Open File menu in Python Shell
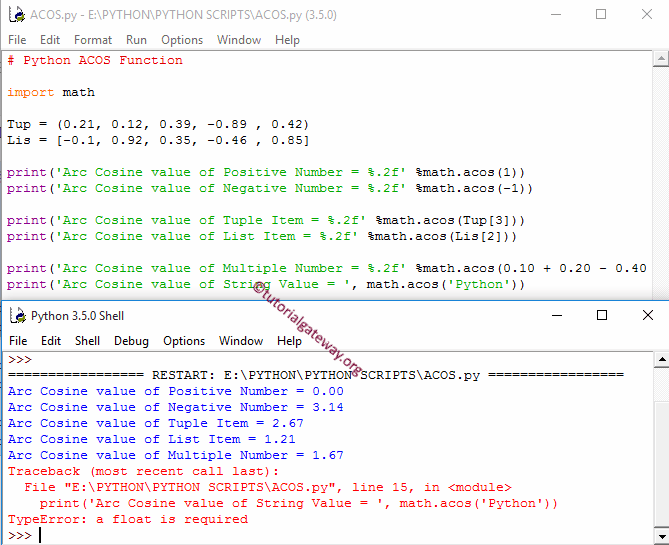The height and width of the screenshot is (545, 669). [18, 341]
